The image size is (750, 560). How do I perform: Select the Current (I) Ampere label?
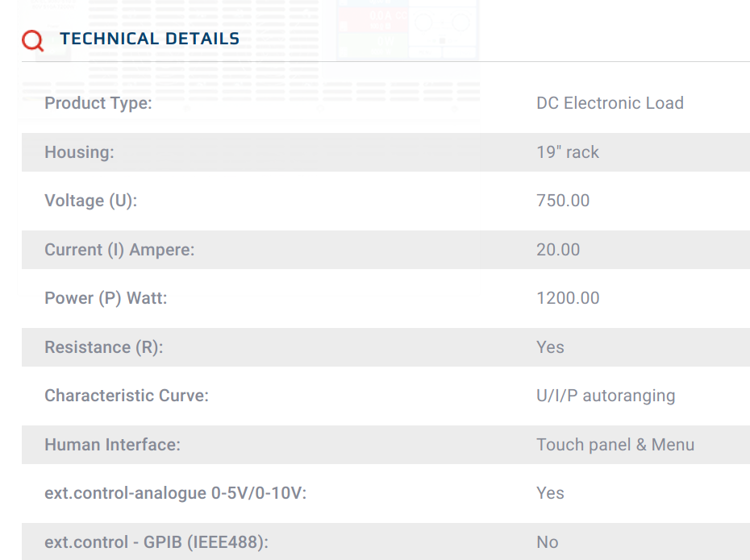point(119,250)
